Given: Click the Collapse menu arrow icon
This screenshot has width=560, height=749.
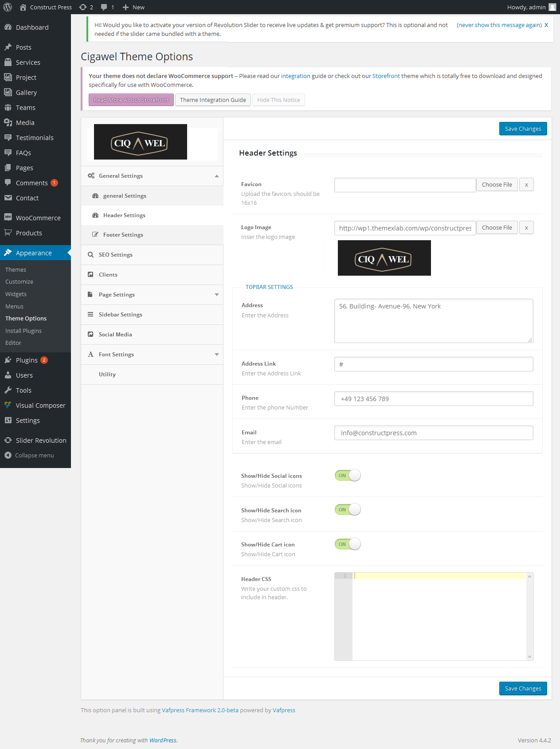Looking at the screenshot, I should coord(8,456).
